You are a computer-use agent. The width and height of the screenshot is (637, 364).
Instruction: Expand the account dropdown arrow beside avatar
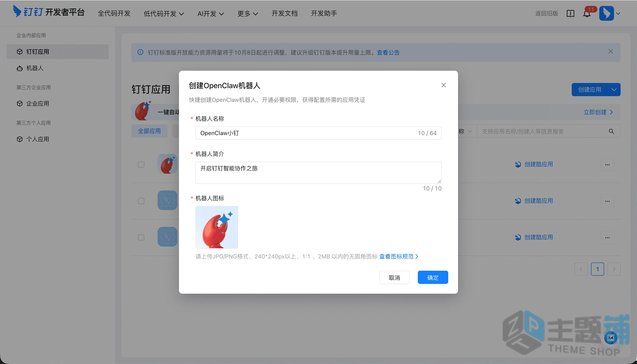point(618,14)
